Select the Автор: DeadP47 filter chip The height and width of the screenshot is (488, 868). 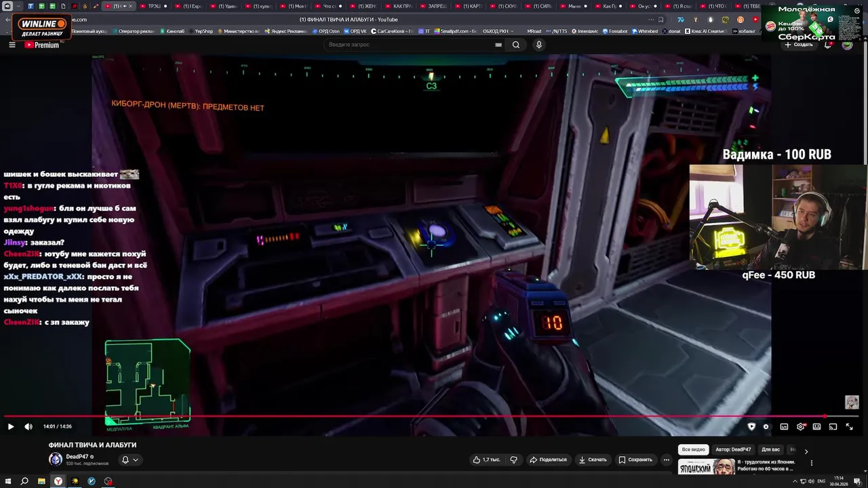tap(733, 449)
